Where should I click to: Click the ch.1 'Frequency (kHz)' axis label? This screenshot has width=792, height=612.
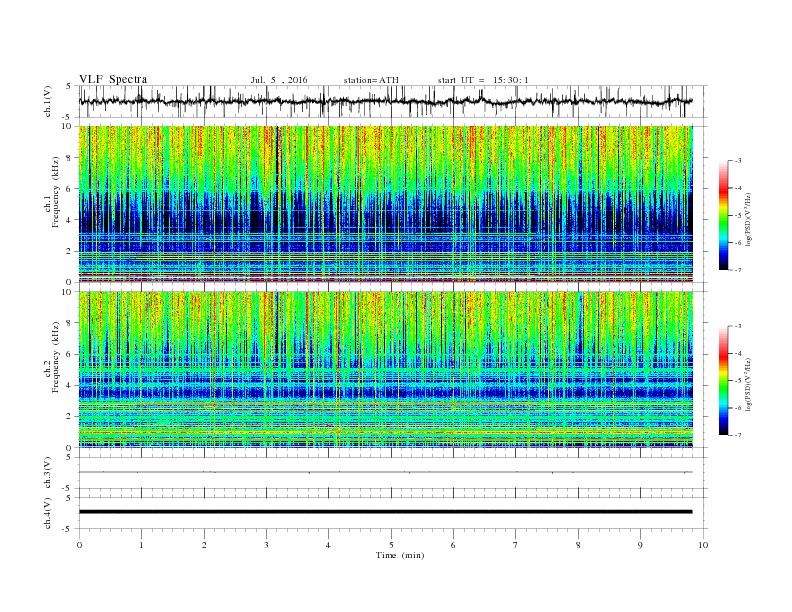point(56,192)
